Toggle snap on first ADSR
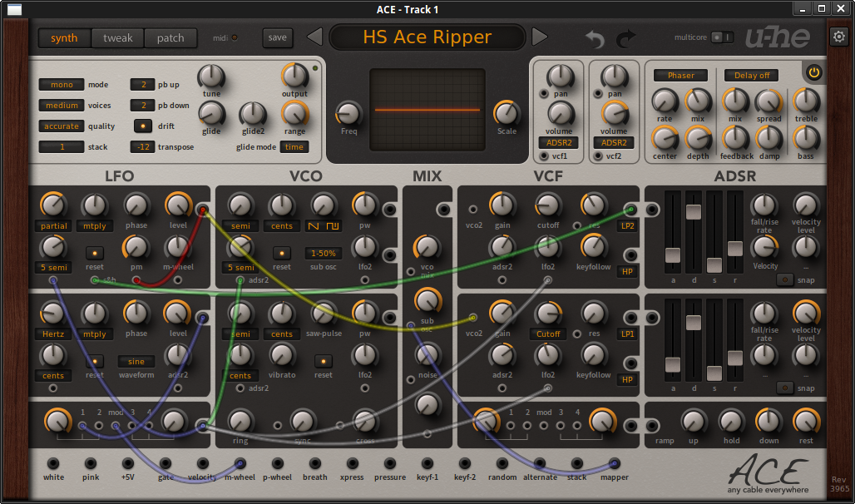The height and width of the screenshot is (504, 855). tap(784, 279)
